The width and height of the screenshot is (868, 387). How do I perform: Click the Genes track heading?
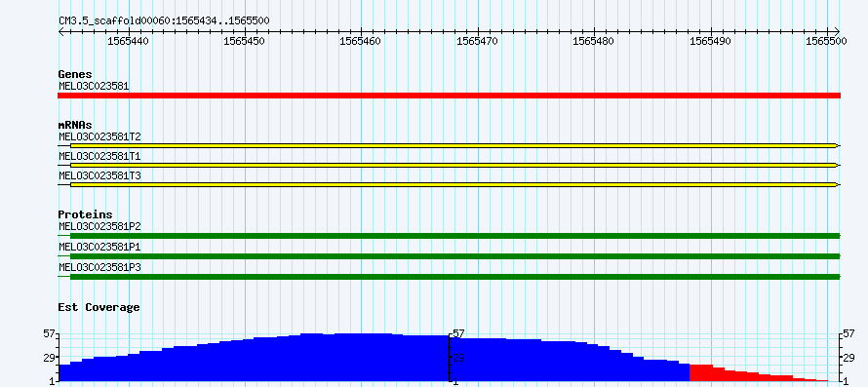pos(75,74)
